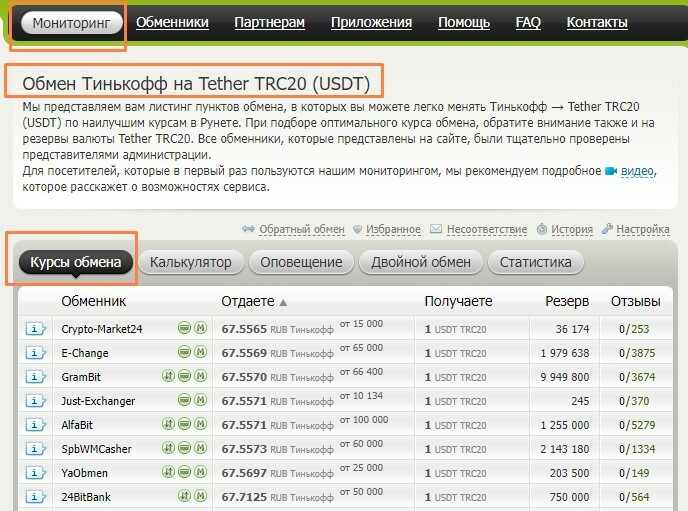
Task: Open the AlfaBit exchanger name
Action: click(77, 425)
